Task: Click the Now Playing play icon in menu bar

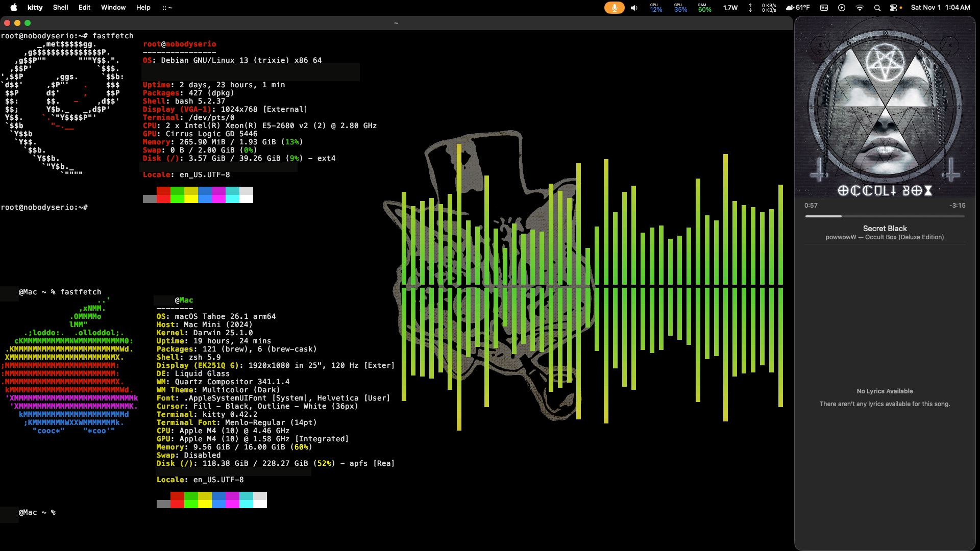Action: pyautogui.click(x=842, y=8)
